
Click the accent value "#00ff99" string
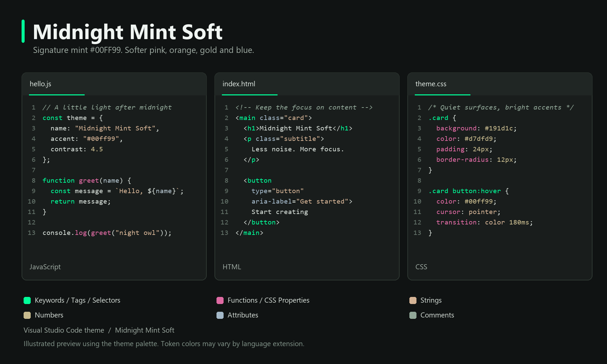pos(101,139)
